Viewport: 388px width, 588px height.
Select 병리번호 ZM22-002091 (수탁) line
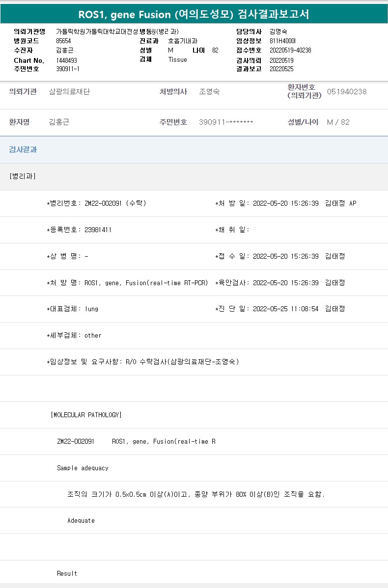[x=97, y=203]
